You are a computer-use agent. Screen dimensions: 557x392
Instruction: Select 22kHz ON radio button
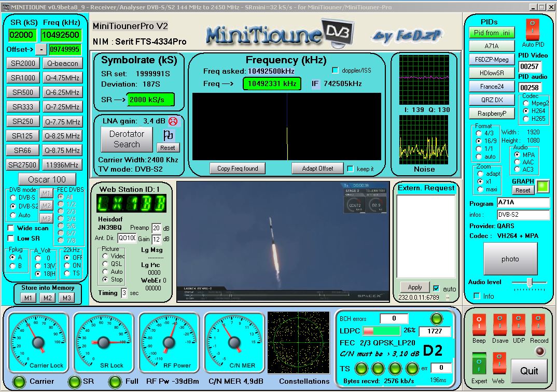pyautogui.click(x=67, y=265)
